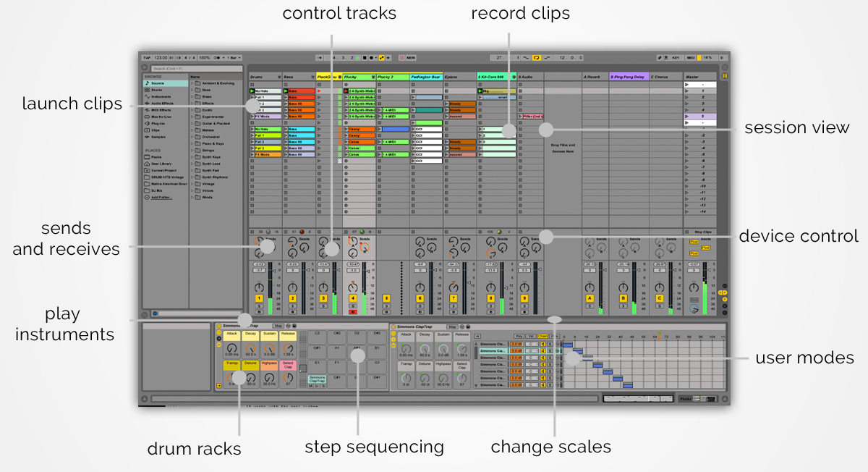The height and width of the screenshot is (472, 868).
Task: Click the browser search field
Action: click(x=195, y=69)
